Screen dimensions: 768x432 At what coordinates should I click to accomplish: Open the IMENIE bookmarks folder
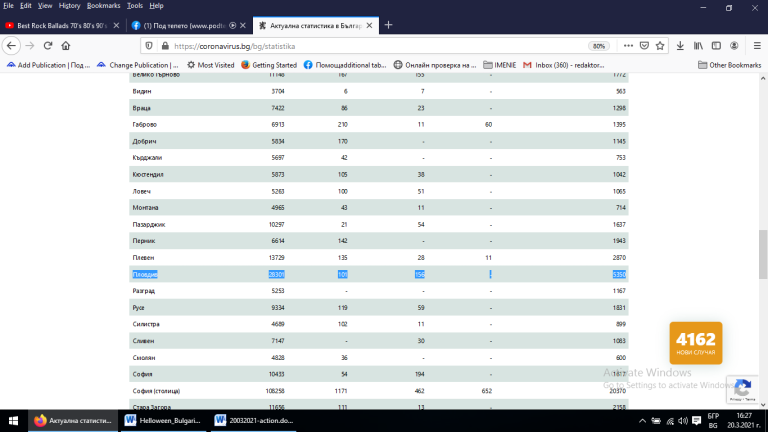500,65
